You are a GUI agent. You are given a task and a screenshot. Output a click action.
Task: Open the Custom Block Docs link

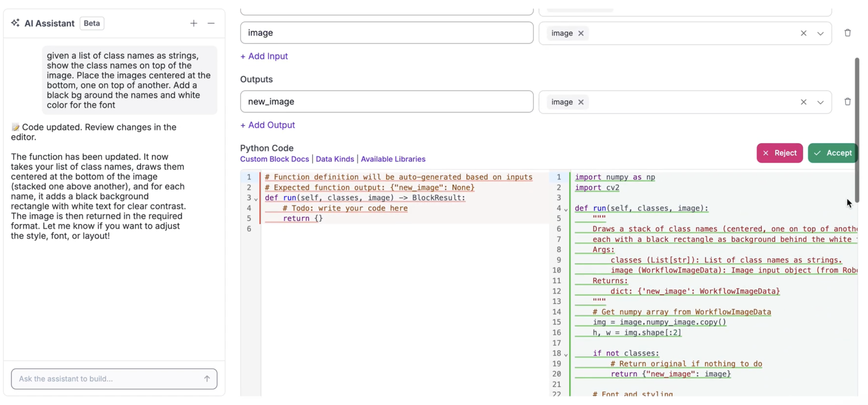tap(274, 159)
